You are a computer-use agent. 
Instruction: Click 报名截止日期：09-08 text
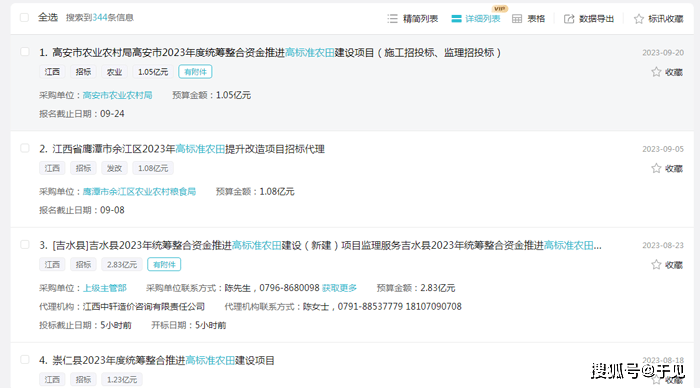coord(82,210)
